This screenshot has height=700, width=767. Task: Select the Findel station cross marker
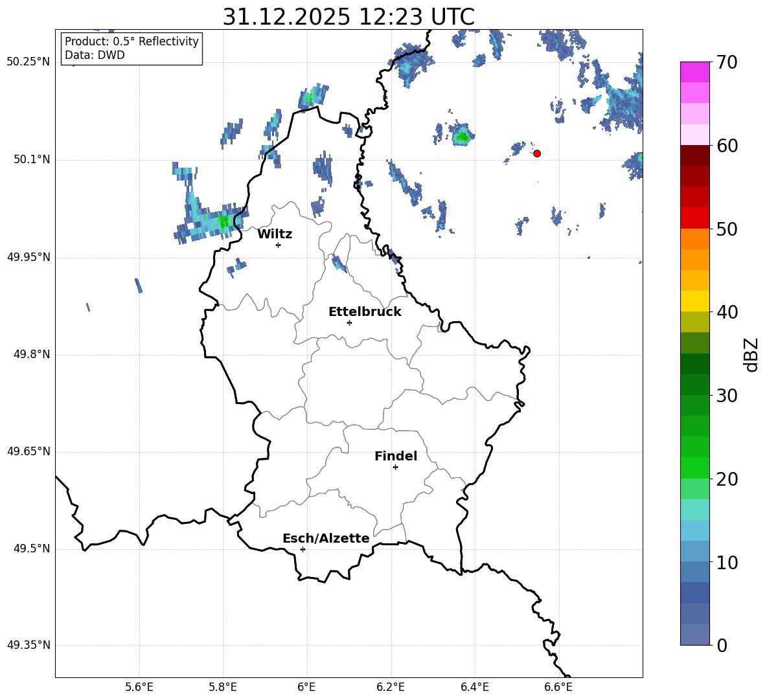(x=395, y=467)
